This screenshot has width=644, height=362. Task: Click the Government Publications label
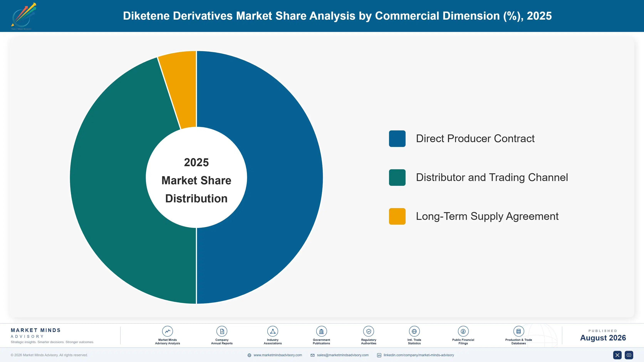point(321,342)
